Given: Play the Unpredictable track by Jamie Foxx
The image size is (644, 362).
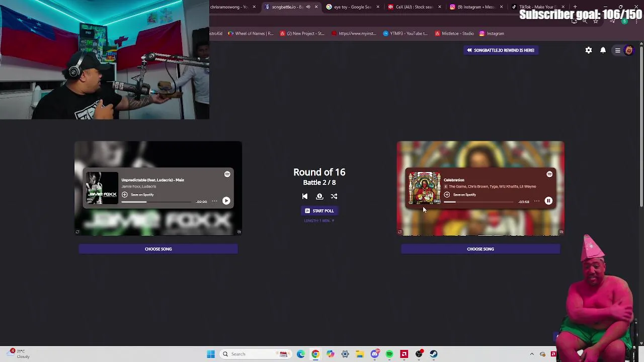Looking at the screenshot, I should coord(226,201).
